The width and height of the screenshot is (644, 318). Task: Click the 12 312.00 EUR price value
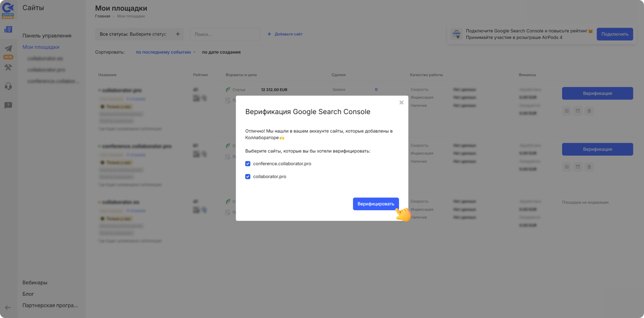(x=274, y=90)
